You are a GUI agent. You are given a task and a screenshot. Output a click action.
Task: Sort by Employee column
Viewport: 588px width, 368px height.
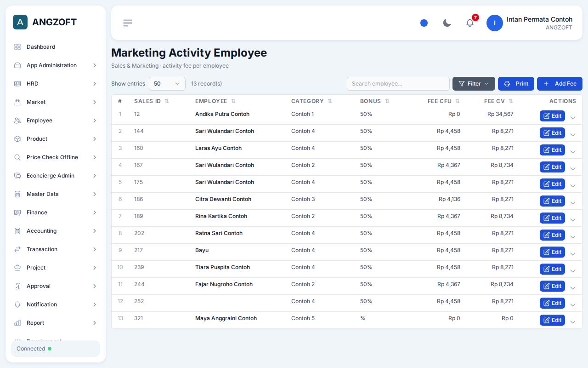pos(215,101)
